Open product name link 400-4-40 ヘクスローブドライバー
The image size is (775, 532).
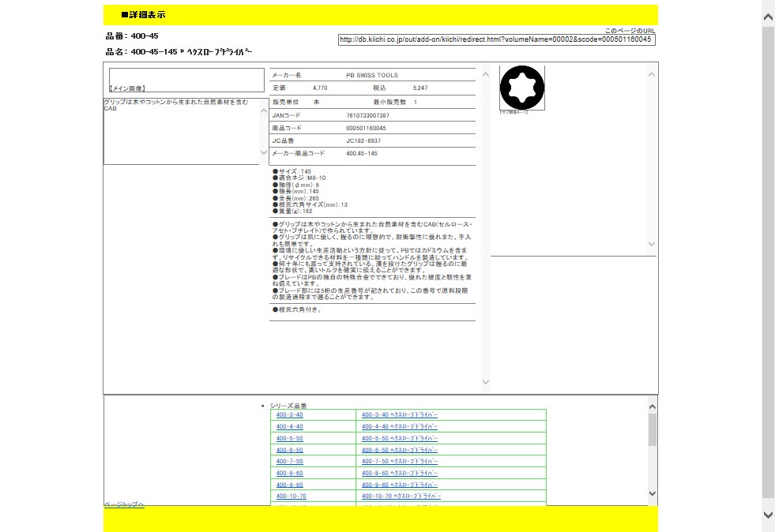tap(400, 427)
